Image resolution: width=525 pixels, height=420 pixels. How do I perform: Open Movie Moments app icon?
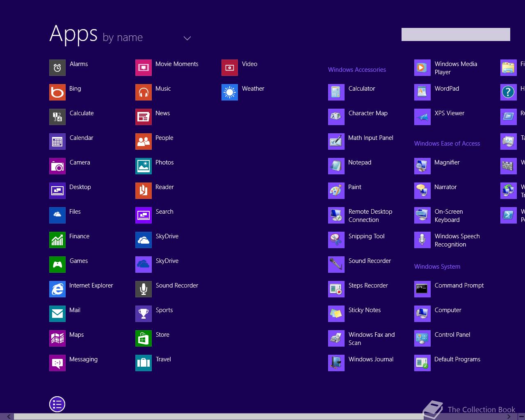144,68
